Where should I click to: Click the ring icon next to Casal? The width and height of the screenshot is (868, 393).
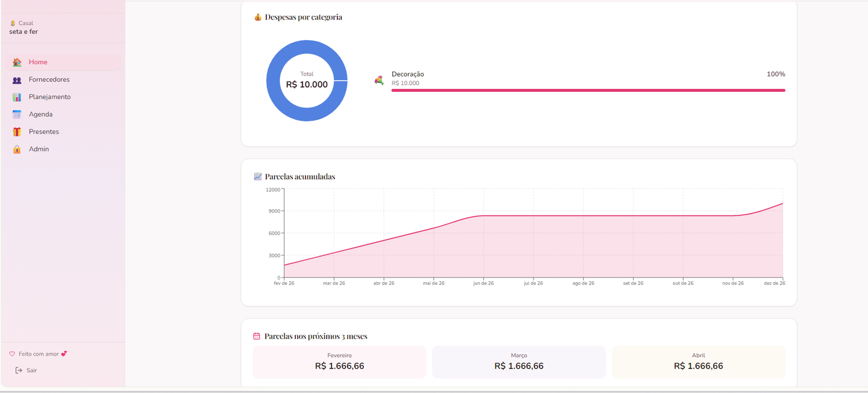[13, 23]
